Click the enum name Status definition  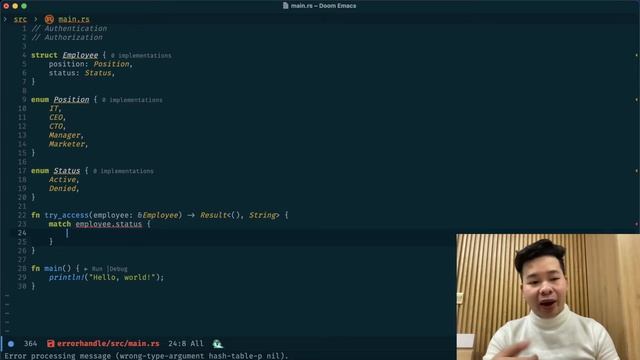coord(67,171)
